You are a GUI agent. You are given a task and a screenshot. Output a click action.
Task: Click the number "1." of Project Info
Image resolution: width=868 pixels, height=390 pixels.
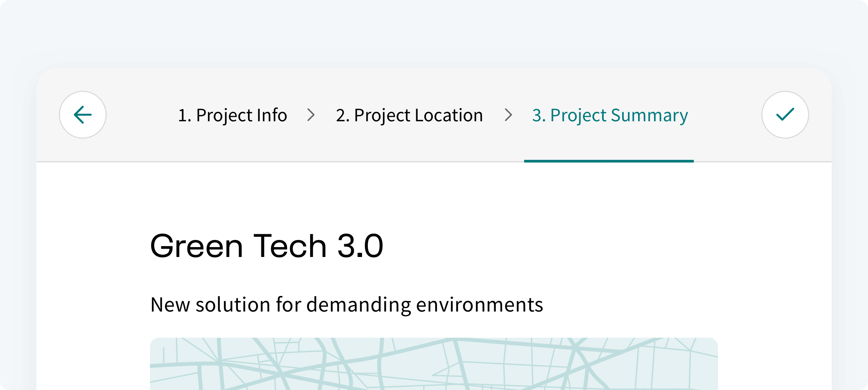(x=184, y=115)
